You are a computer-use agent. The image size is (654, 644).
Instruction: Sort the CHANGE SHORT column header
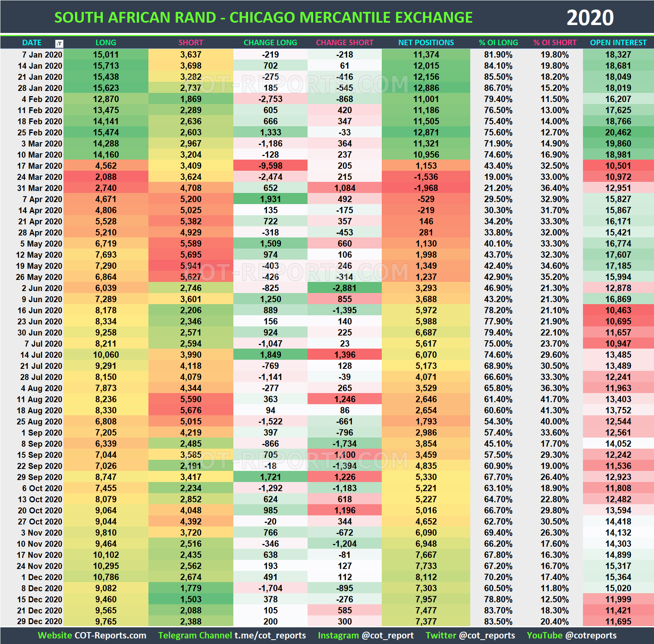click(x=344, y=42)
